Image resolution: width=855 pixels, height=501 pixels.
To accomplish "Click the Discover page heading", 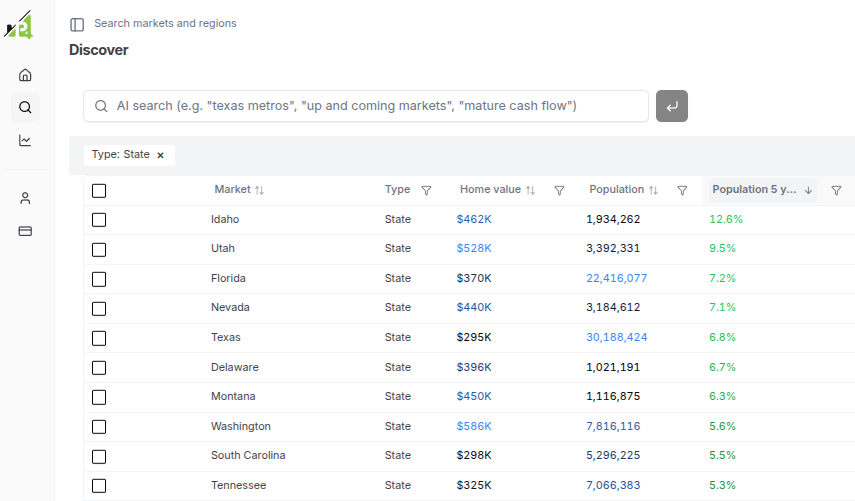I will click(99, 50).
